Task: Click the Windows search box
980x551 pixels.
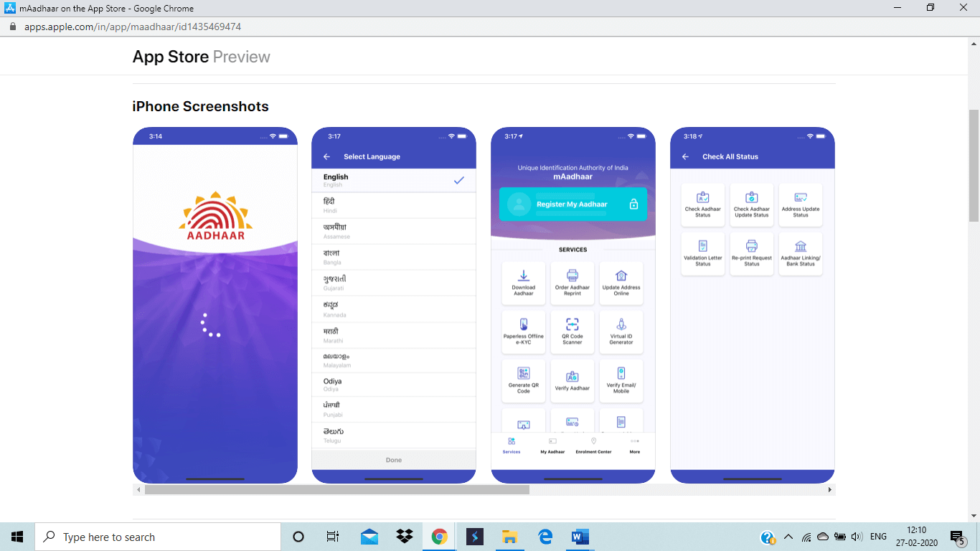Action: 158,537
